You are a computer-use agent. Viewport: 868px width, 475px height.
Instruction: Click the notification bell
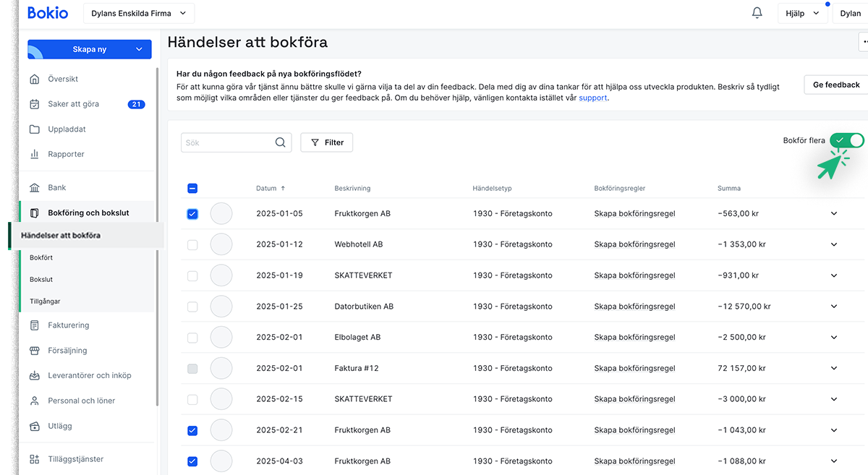coord(757,12)
